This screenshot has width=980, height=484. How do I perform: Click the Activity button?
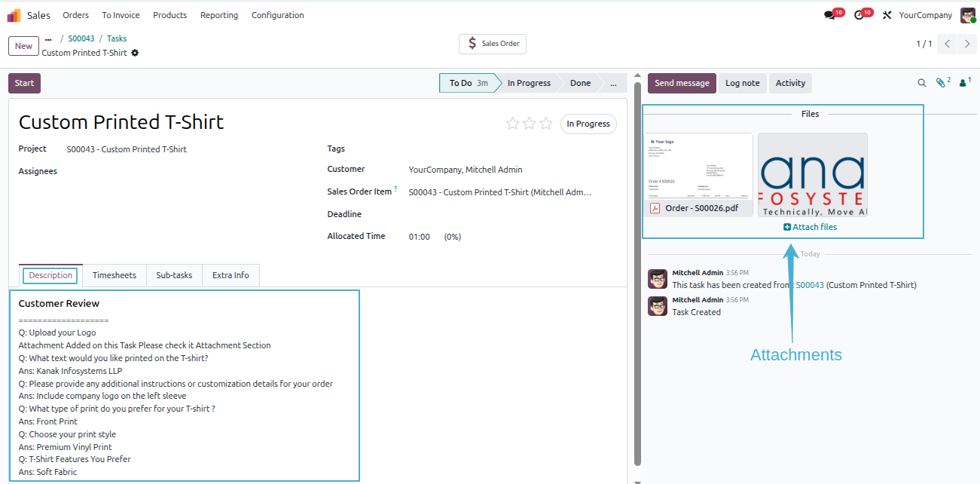790,83
